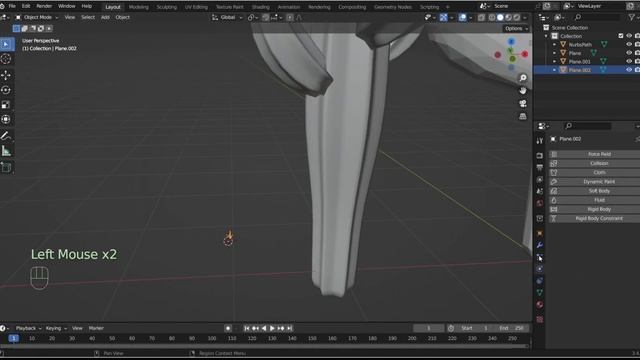Switch to the Modeling workspace tab
Image resolution: width=640 pixels, height=360 pixels.
(x=139, y=7)
